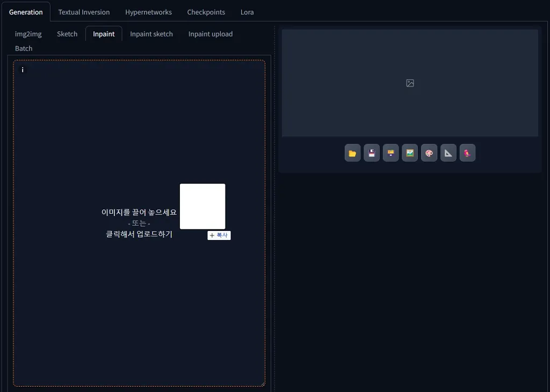550x392 pixels.
Task: Save image with the floppy disk icon
Action: pyautogui.click(x=372, y=153)
